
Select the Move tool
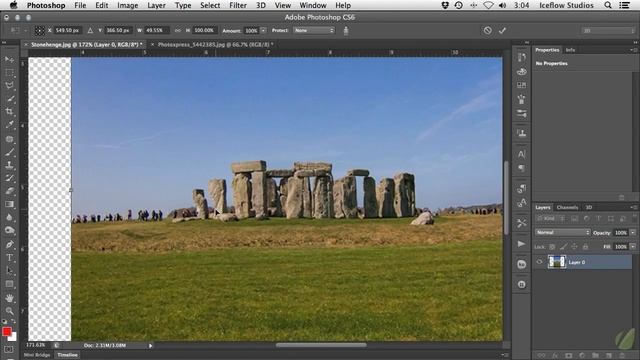pos(9,60)
